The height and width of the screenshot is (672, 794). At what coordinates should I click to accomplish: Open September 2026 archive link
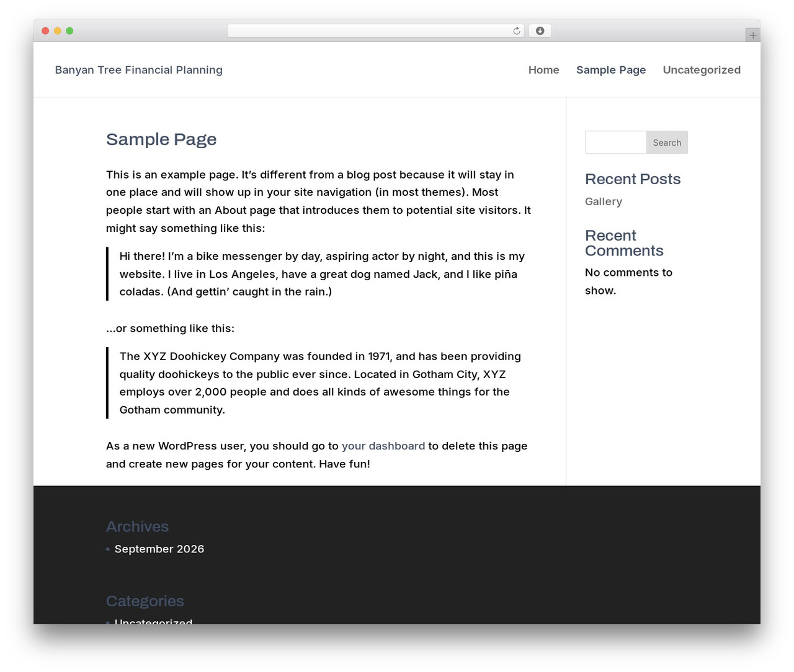pos(159,549)
